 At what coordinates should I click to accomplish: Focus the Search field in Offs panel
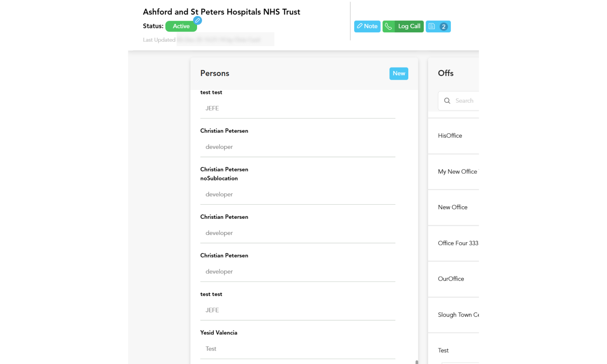[465, 101]
